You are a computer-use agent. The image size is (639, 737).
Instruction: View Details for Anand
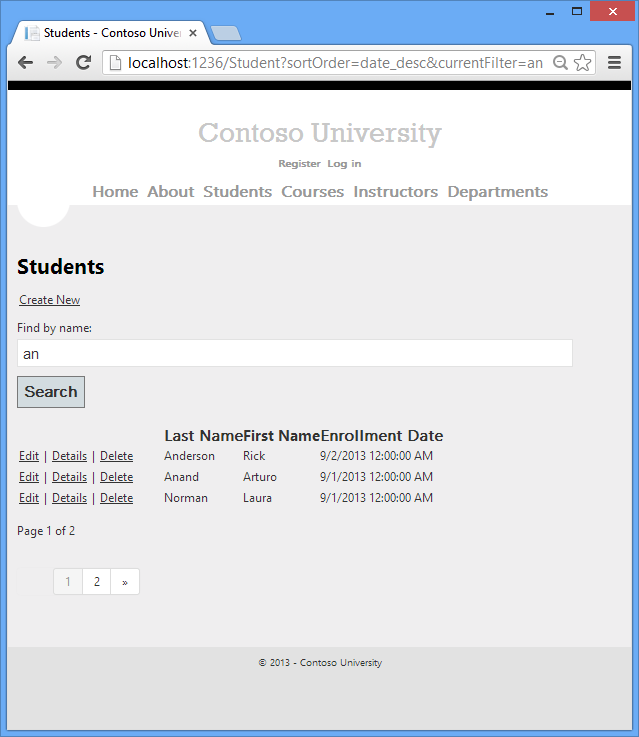tap(70, 477)
